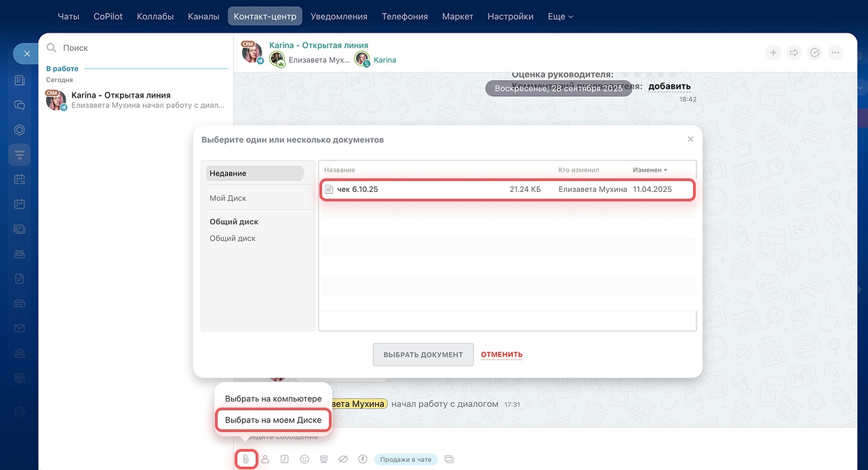Toggle the "Продажи в чате" chip
The width and height of the screenshot is (868, 470).
406,459
